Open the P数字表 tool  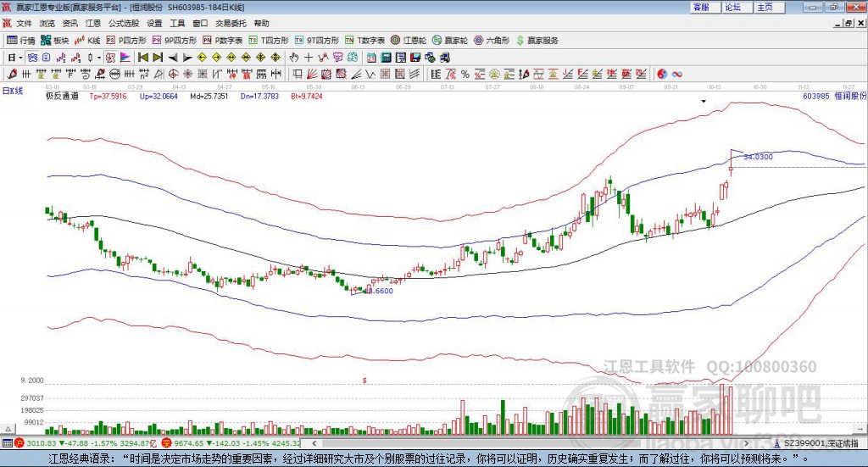coord(223,41)
